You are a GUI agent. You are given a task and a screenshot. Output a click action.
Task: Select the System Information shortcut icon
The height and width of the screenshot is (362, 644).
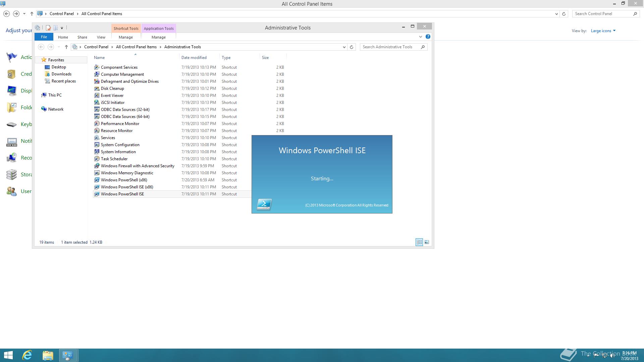[x=97, y=152]
